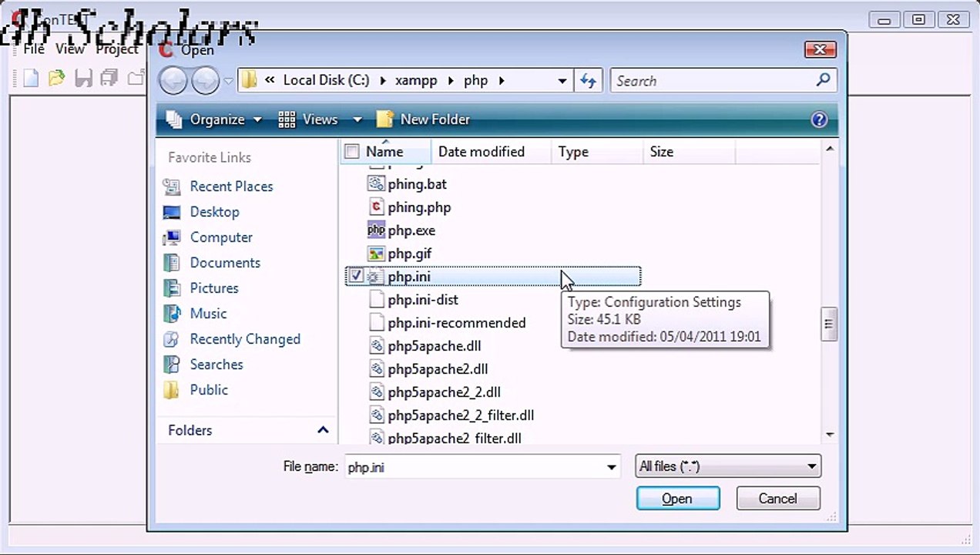Click the Computer icon in sidebar
The width and height of the screenshot is (980, 555).
click(x=172, y=237)
